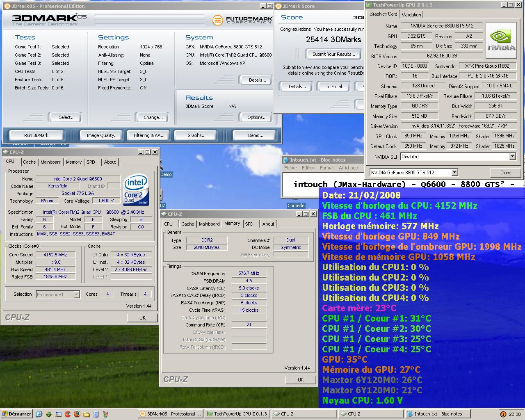Open the GPU selection dropdown in GPU-Z
Image resolution: width=525 pixels, height=420 pixels.
point(454,173)
